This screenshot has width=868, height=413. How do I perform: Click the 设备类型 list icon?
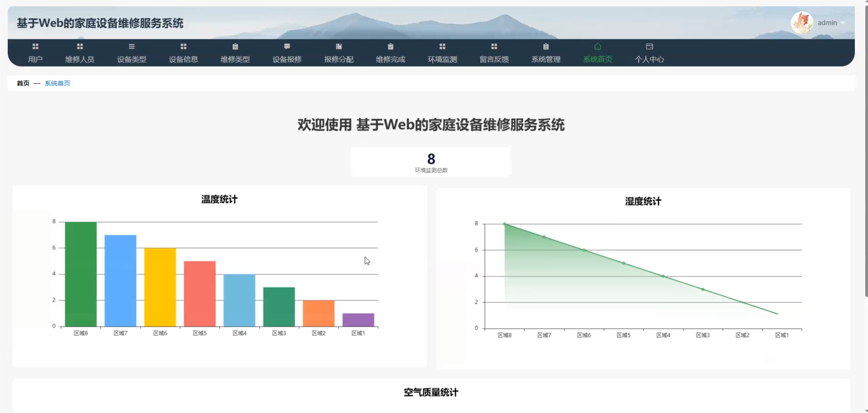pos(132,46)
